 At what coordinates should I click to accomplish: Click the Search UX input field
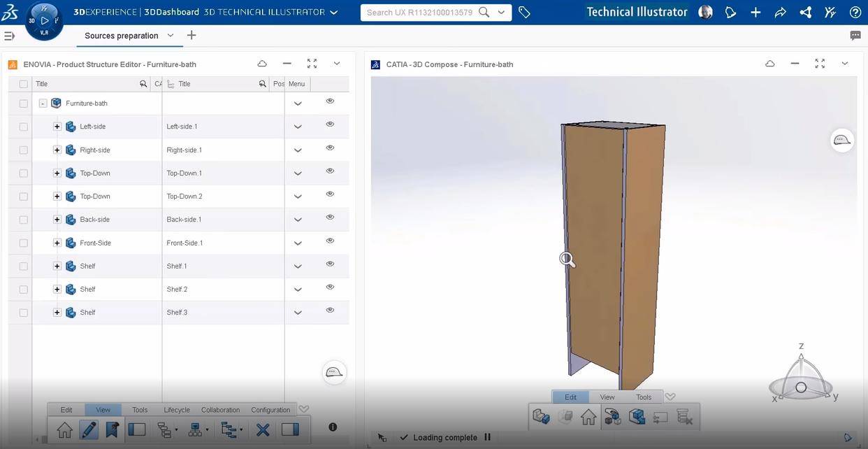(419, 13)
